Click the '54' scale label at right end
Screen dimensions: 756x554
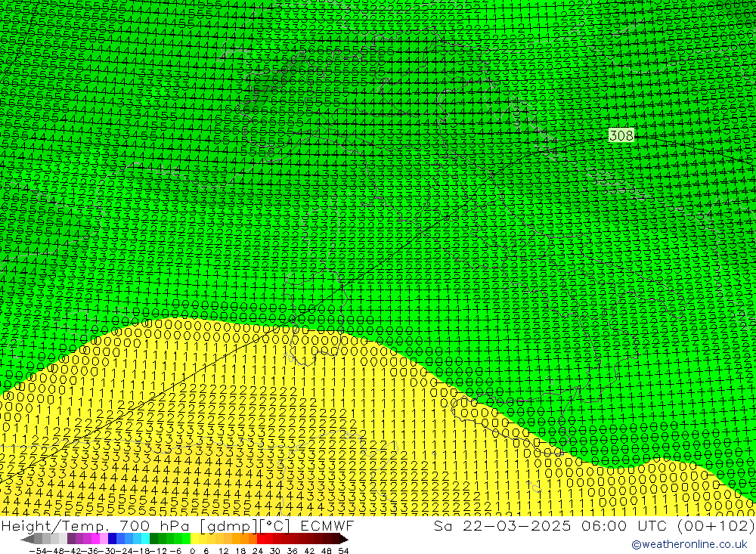343,551
